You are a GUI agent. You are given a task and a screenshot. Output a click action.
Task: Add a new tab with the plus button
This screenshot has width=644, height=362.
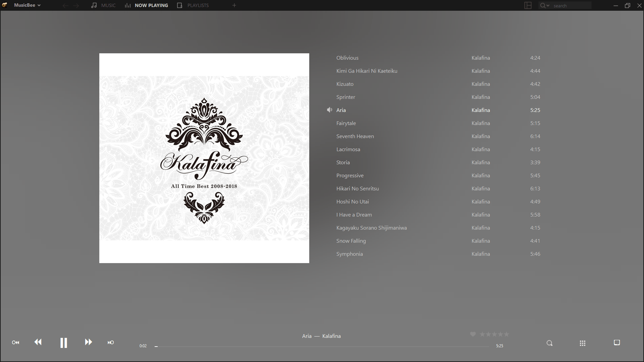coord(234,5)
